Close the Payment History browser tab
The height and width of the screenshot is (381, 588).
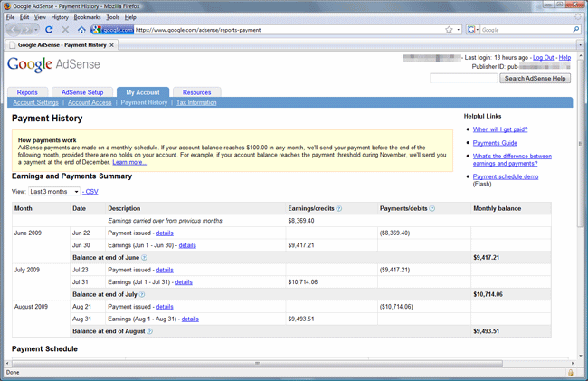point(111,45)
